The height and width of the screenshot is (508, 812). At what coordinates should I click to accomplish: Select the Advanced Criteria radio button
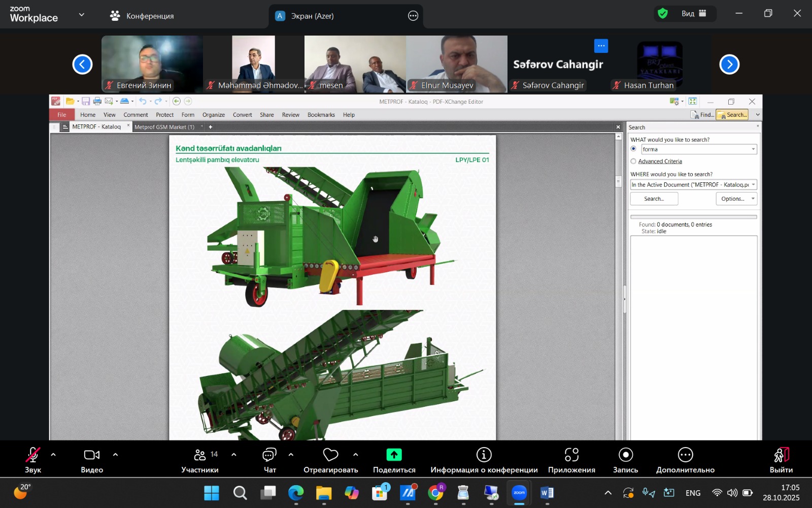(633, 162)
